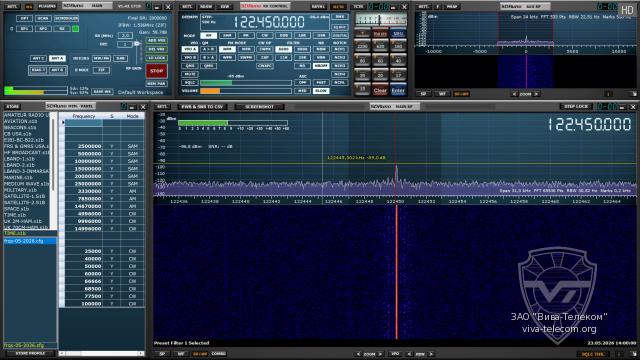The height and width of the screenshot is (360, 640).
Task: Select CW demodulation mode
Action: [x=264, y=36]
